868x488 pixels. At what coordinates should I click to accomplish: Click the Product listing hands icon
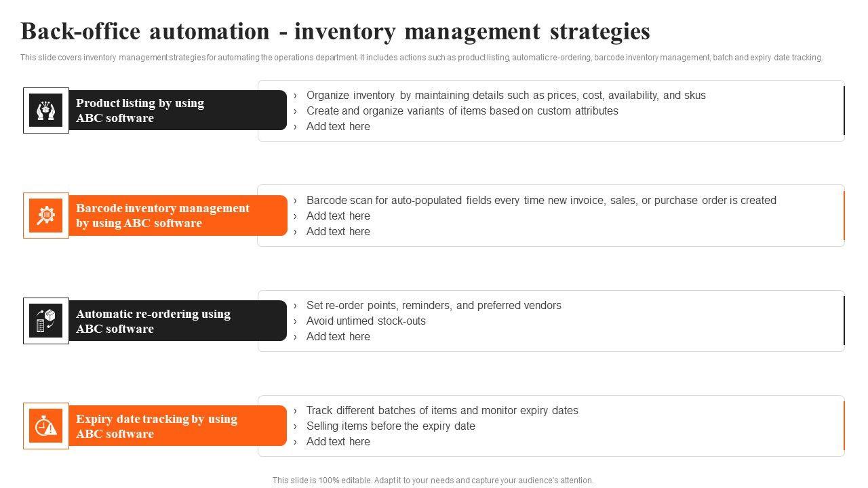46,110
